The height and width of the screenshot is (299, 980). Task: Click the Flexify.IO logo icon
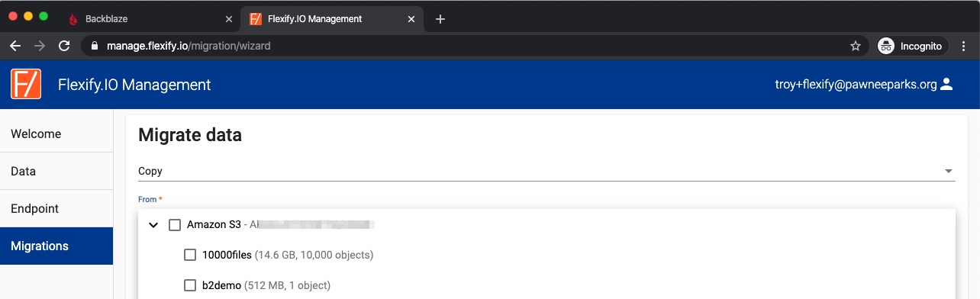point(26,84)
